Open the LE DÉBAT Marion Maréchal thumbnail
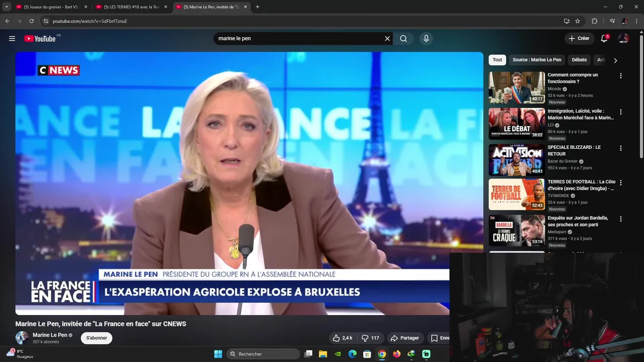Image resolution: width=644 pixels, height=362 pixels. 517,124
